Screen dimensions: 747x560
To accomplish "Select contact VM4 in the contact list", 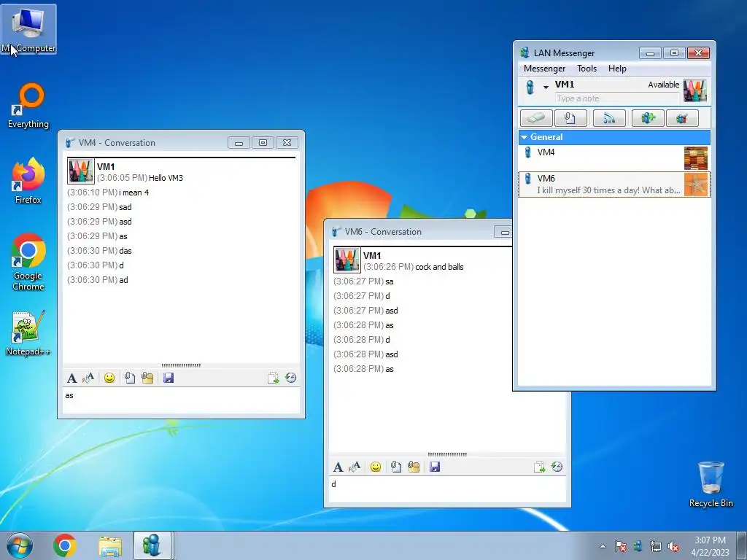I will click(614, 158).
